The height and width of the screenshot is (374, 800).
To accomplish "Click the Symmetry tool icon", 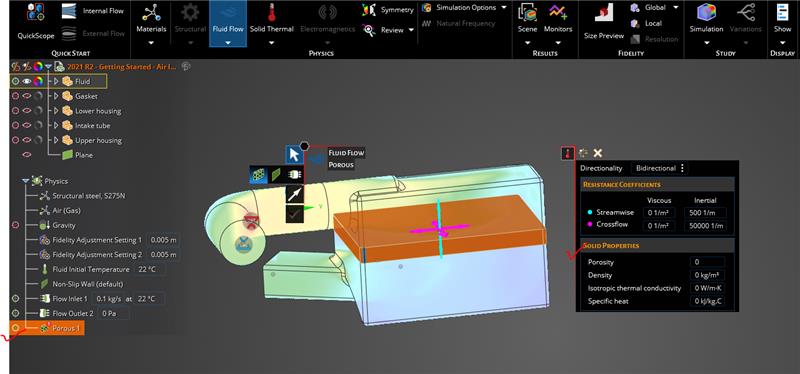I will pyautogui.click(x=368, y=10).
